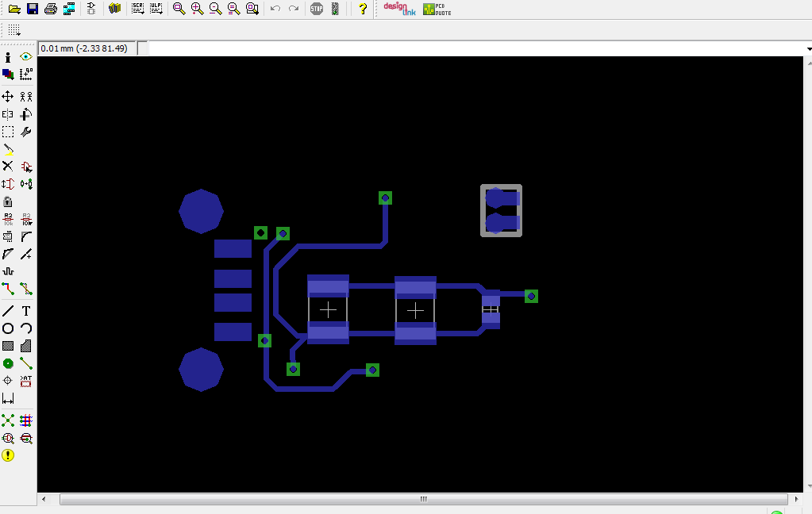
Task: Select the Mirror tool
Action: coord(8,114)
